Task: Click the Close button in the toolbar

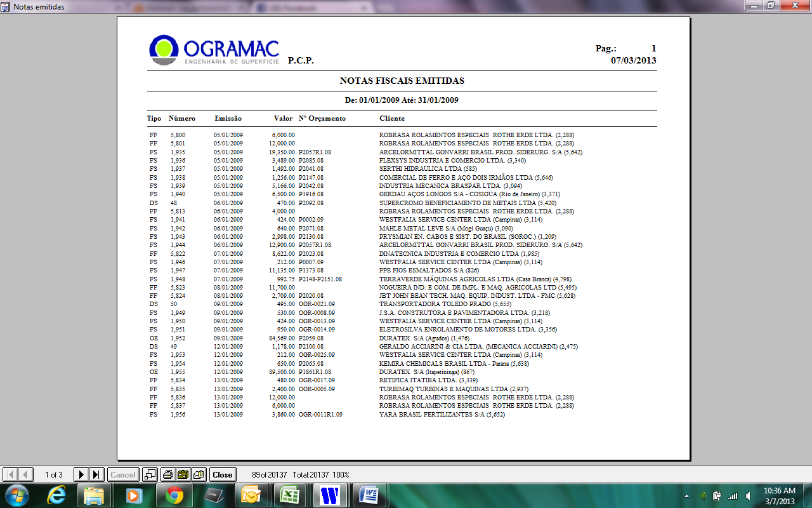Action: pos(223,474)
